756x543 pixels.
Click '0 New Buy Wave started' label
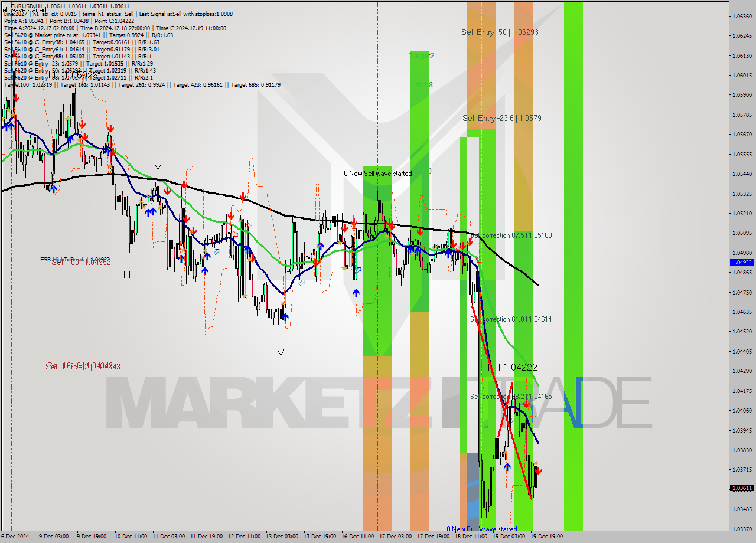[x=481, y=529]
